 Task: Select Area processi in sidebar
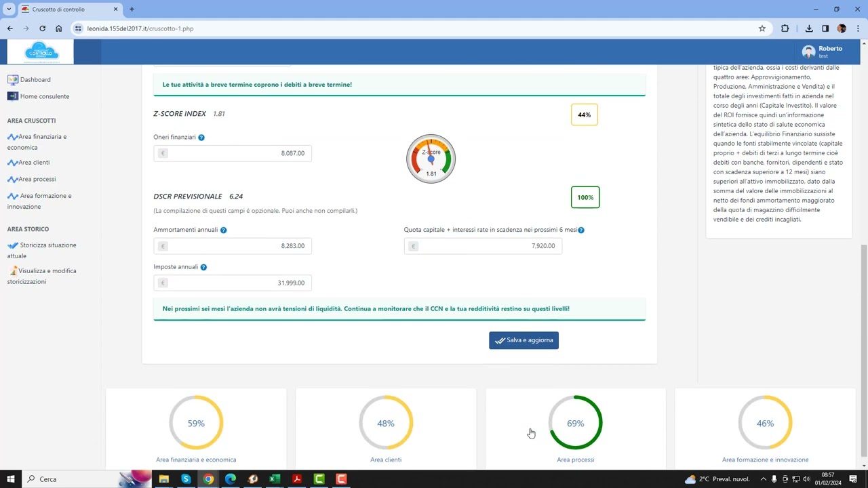click(37, 180)
